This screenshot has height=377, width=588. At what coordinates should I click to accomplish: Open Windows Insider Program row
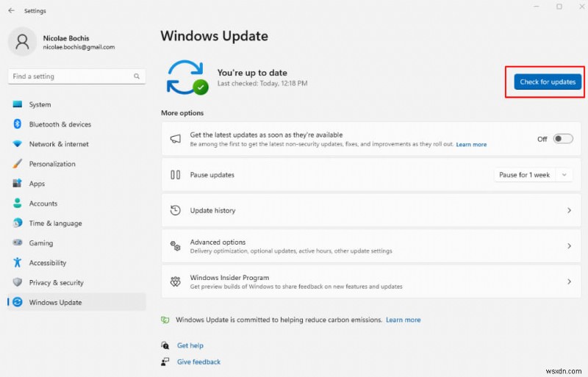(371, 281)
